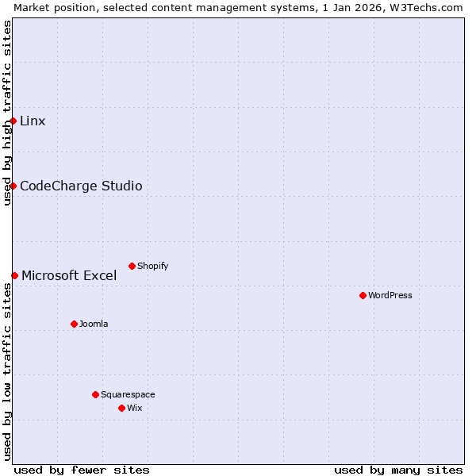Click the chart title mentioning W3Techs.com
The height and width of the screenshot is (476, 476).
point(238,8)
